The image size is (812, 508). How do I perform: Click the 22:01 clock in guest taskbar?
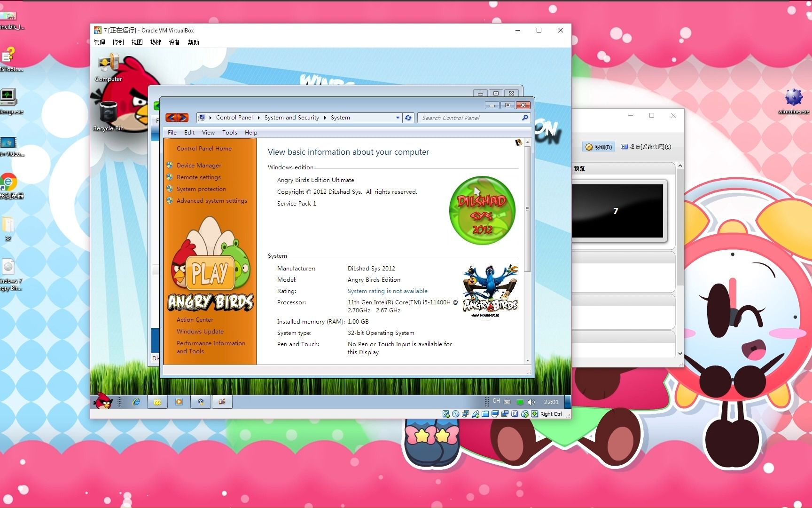click(x=551, y=402)
